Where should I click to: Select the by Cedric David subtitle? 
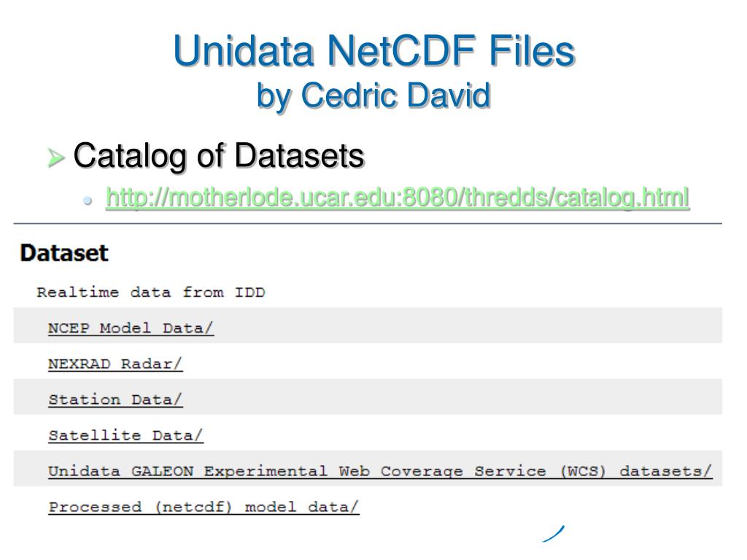[373, 96]
